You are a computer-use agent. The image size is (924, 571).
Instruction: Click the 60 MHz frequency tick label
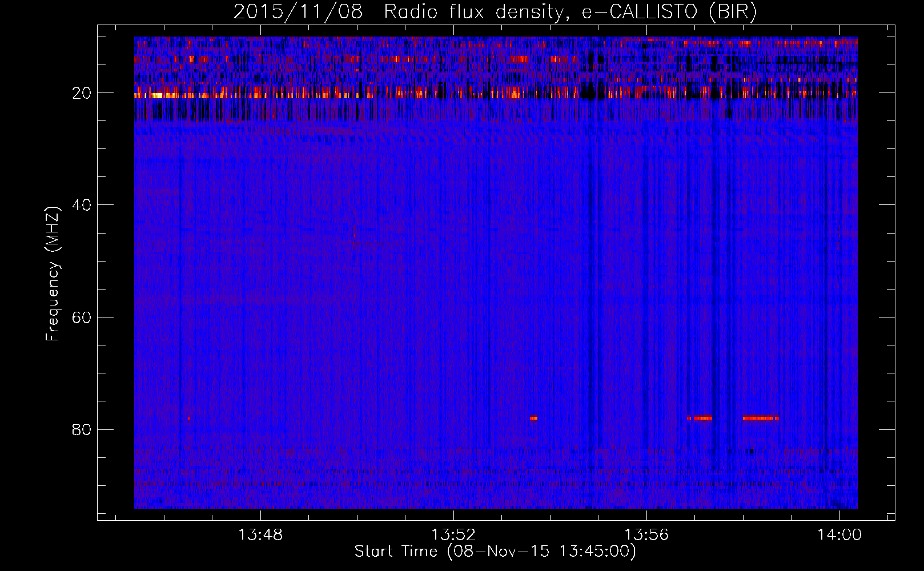point(82,317)
